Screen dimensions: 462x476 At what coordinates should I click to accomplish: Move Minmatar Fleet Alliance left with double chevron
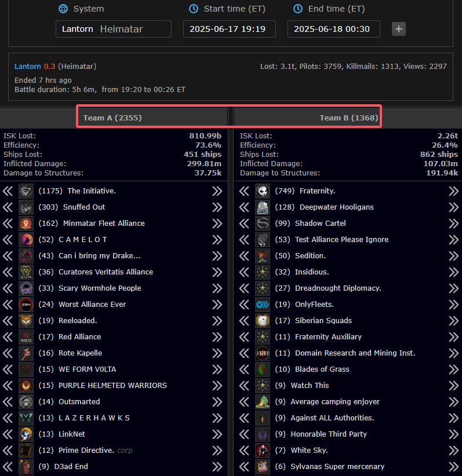pos(8,224)
